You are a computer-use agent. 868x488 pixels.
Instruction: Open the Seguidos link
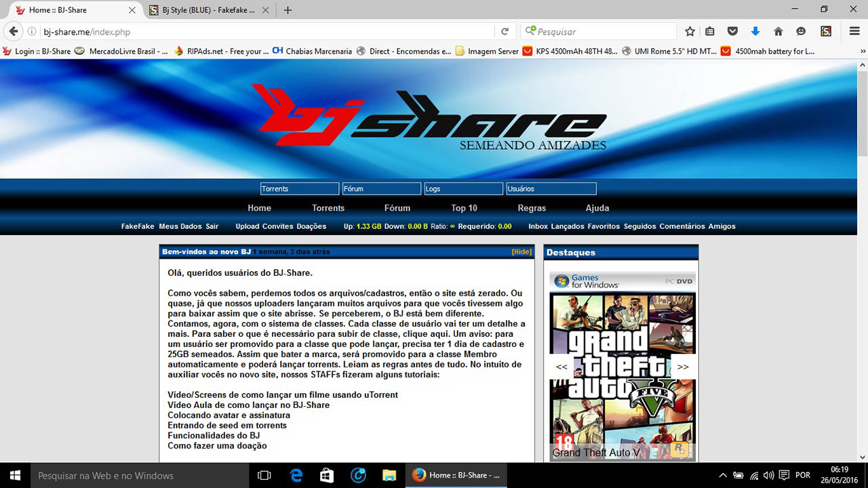tap(640, 226)
